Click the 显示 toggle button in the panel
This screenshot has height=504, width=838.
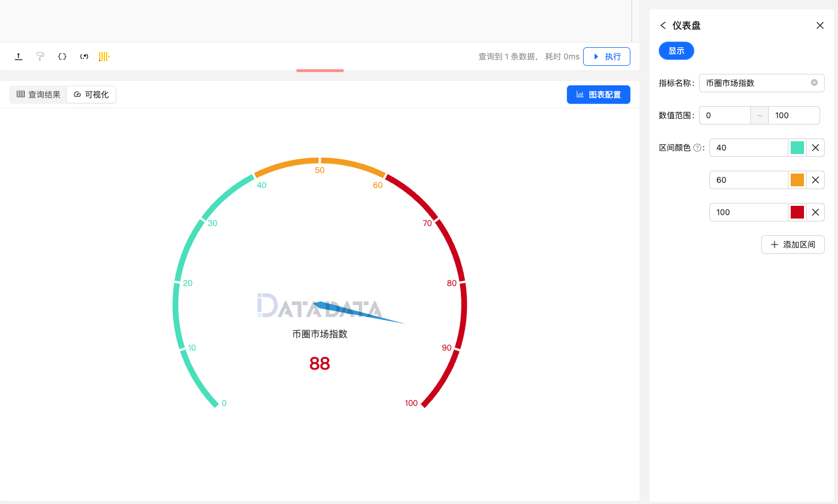(x=676, y=51)
